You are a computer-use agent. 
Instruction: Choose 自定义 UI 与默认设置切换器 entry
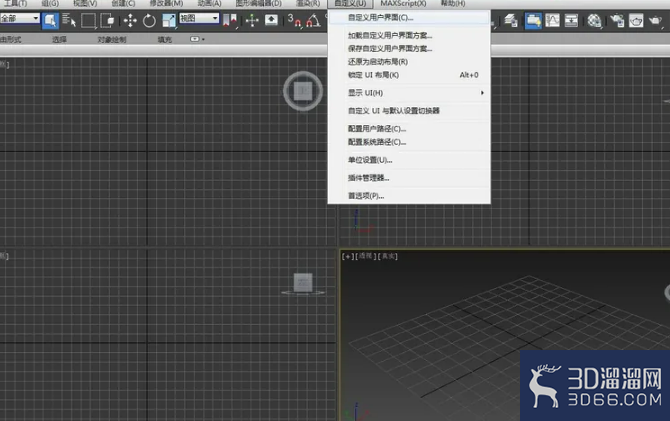coord(409,111)
